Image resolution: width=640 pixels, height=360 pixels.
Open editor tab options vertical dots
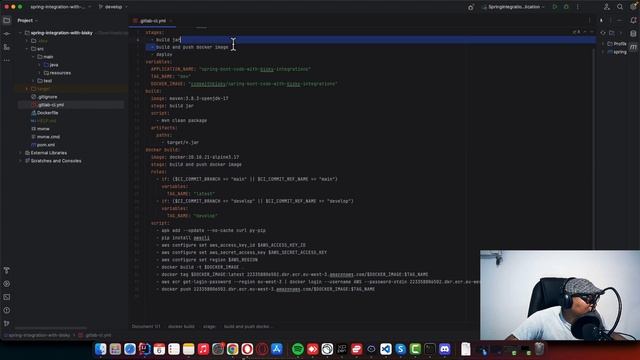pyautogui.click(x=589, y=20)
